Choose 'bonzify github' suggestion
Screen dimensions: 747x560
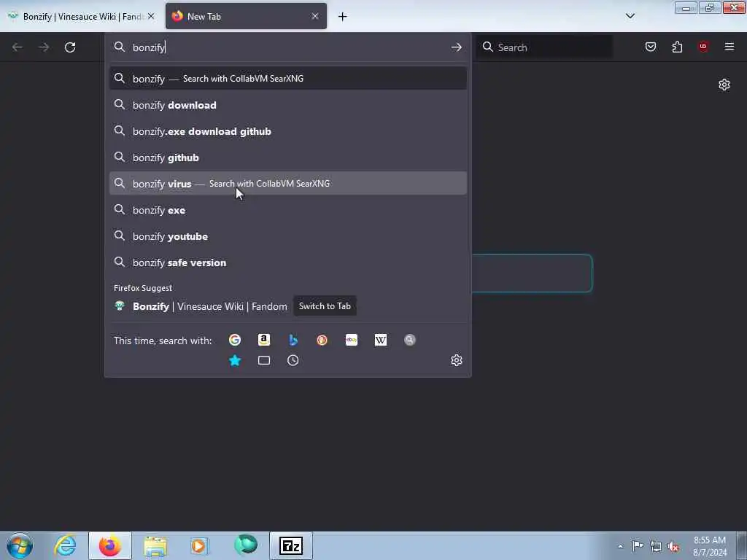click(287, 157)
